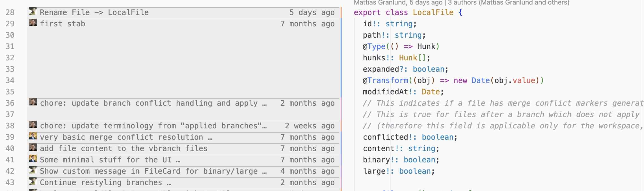Click the 'export' keyword
This screenshot has height=191, width=644.
(368, 12)
